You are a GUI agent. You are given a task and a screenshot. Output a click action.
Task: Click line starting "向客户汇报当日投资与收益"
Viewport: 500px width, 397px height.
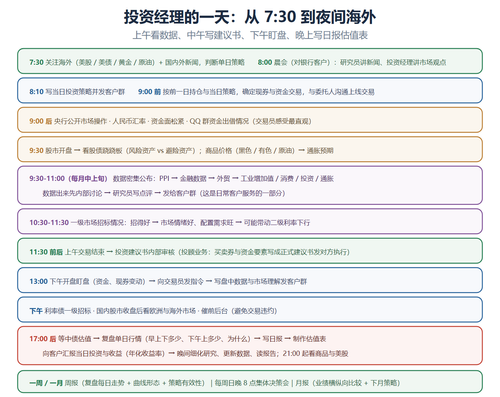195,354
